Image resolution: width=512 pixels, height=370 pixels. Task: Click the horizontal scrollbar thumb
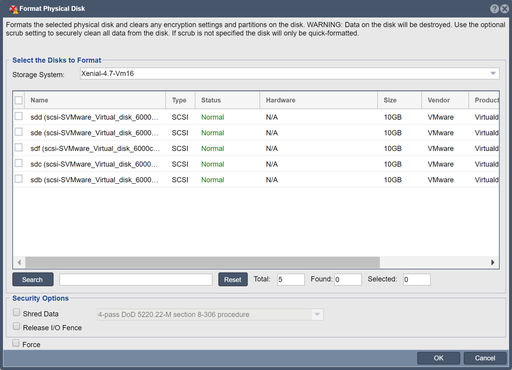tap(202, 262)
